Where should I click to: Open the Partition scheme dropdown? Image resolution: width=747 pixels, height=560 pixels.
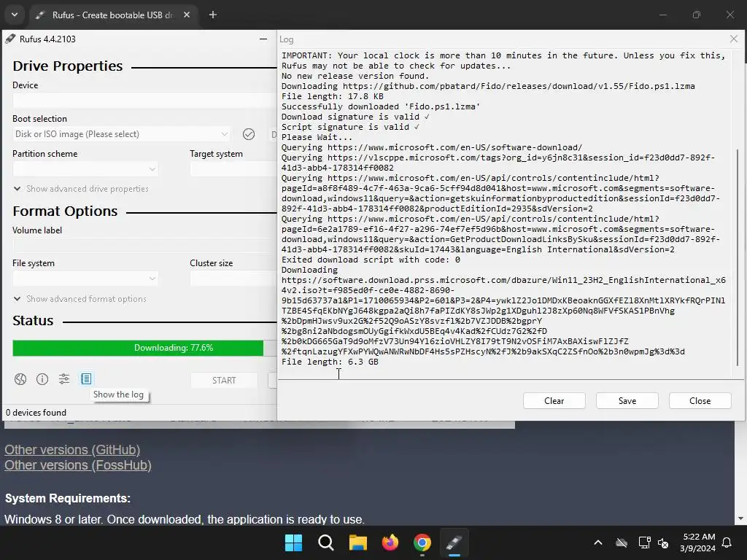86,169
